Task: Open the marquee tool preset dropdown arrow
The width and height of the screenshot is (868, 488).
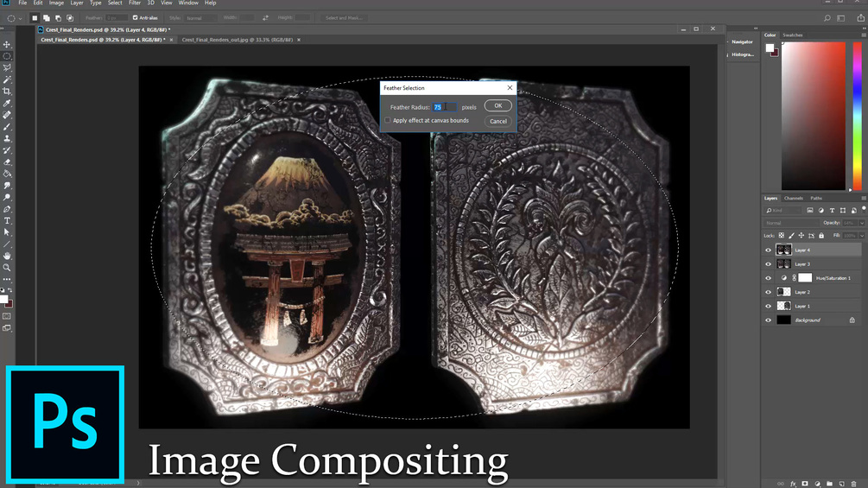Action: (21, 18)
